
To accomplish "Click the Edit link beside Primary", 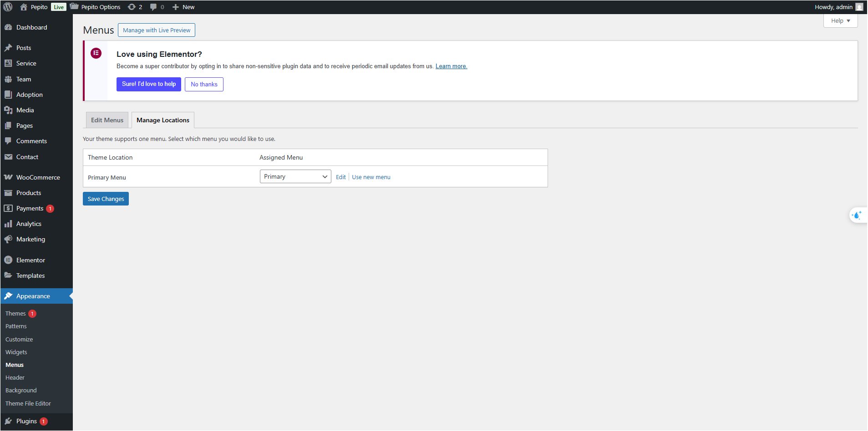I will 341,177.
